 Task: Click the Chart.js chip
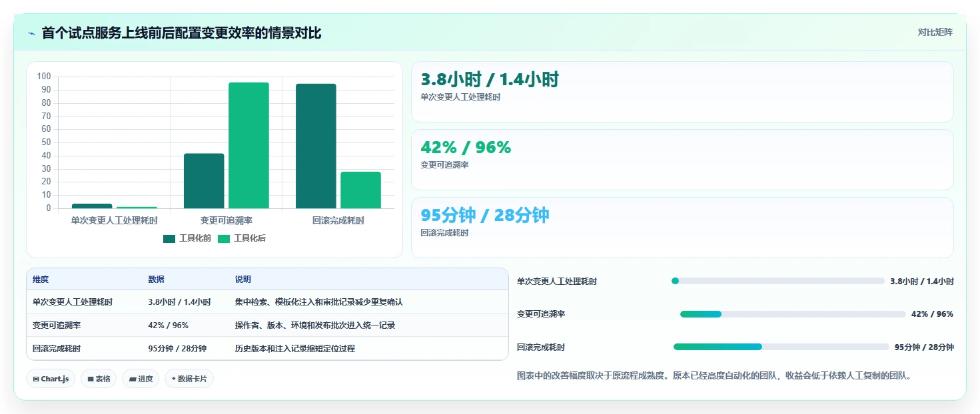pyautogui.click(x=51, y=379)
